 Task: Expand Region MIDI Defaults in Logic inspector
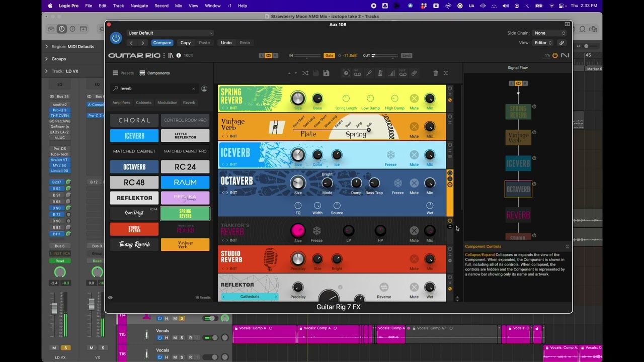pos(47,46)
